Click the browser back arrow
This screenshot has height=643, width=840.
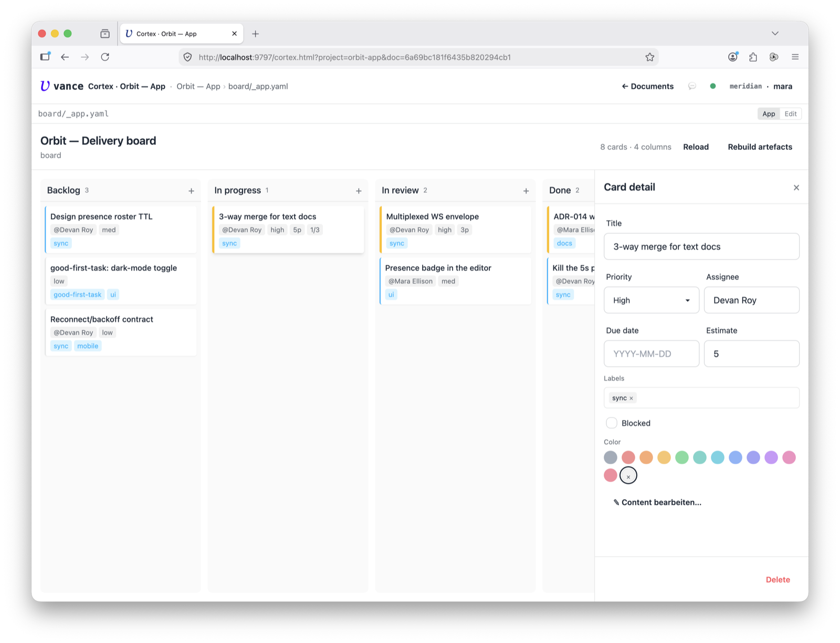coord(65,57)
